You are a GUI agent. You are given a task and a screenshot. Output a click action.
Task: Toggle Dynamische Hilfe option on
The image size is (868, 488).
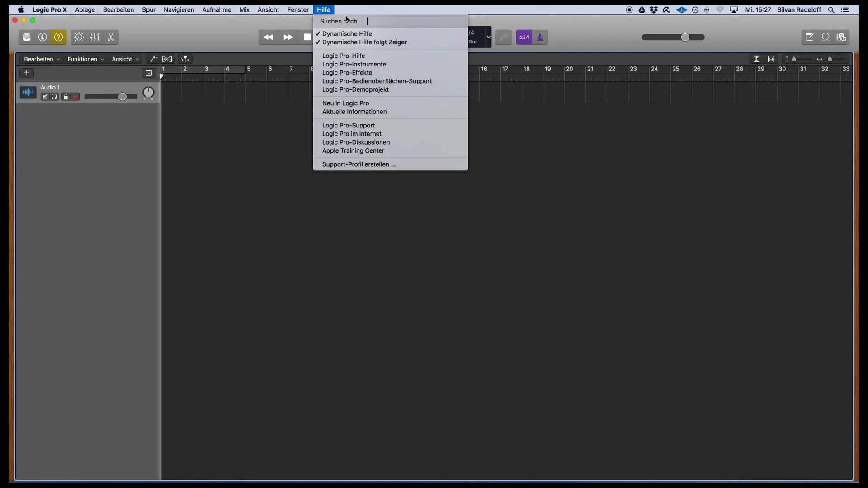pyautogui.click(x=347, y=33)
